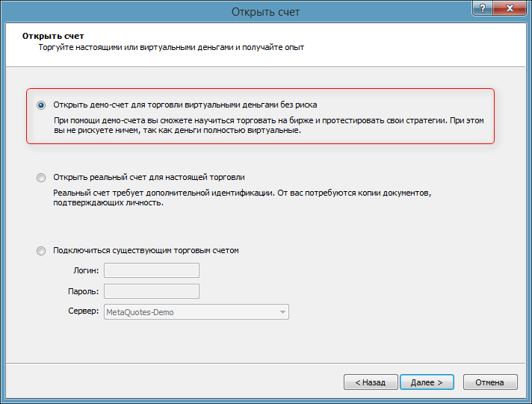This screenshot has width=532, height=404.
Task: Click the real account description paragraph
Action: pos(243,198)
